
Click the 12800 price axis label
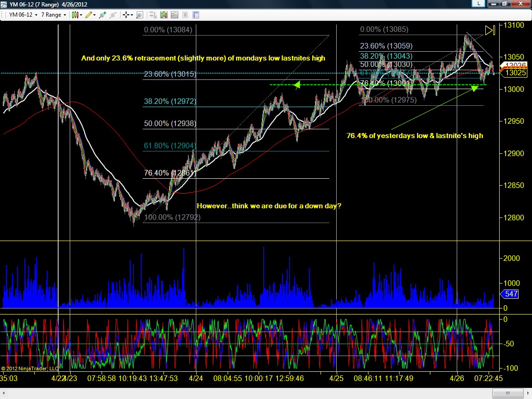[x=514, y=218]
